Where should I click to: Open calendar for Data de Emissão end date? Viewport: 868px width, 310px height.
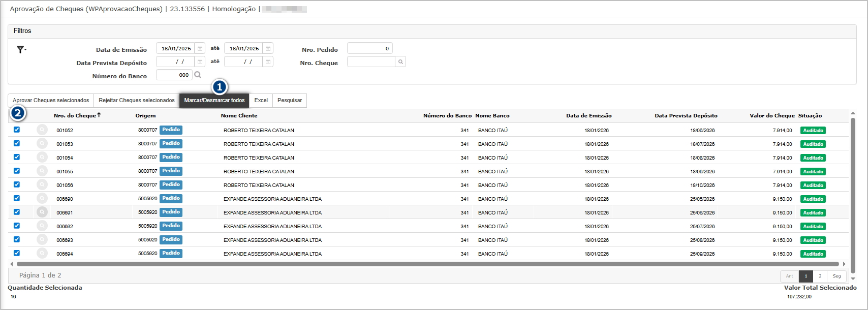268,49
